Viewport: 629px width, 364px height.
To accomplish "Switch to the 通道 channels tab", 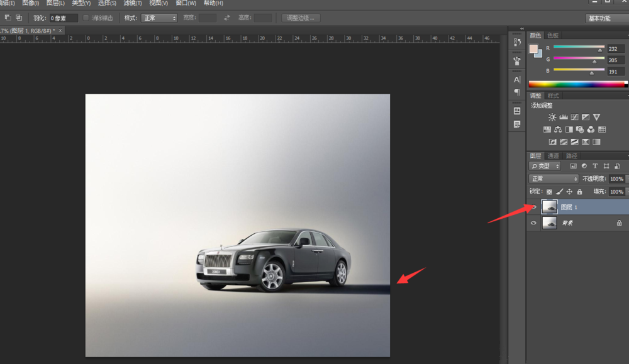I will tap(553, 156).
